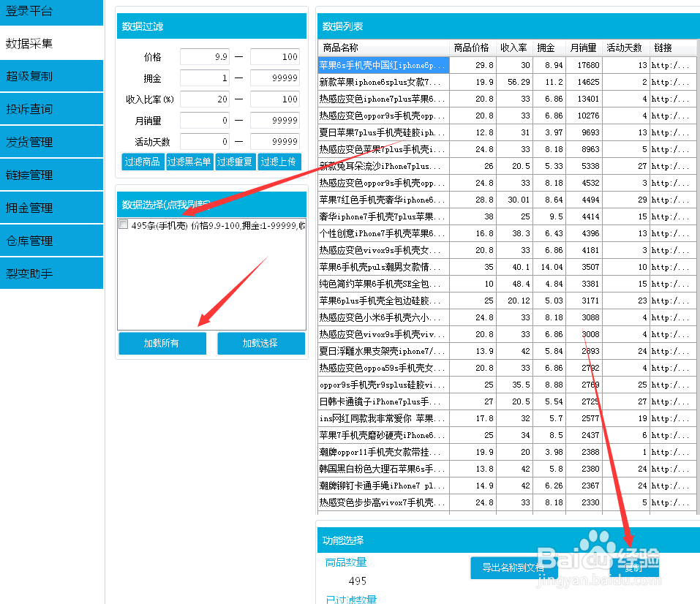Select row 潮牌oppor11手机壳女款带挂

[507, 452]
